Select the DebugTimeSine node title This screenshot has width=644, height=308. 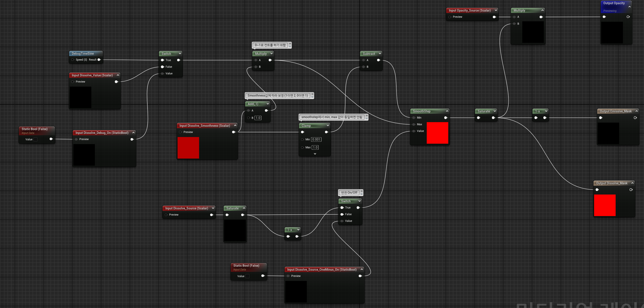[83, 54]
